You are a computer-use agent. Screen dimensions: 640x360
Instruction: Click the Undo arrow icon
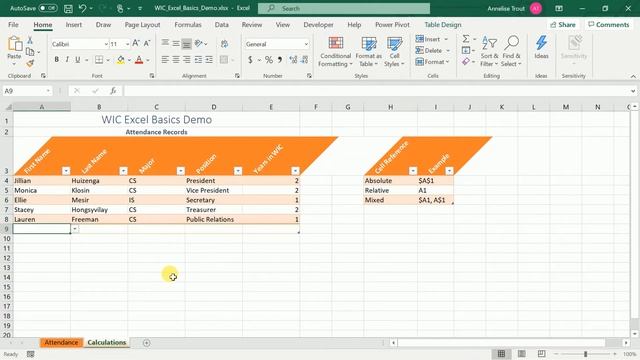click(82, 8)
